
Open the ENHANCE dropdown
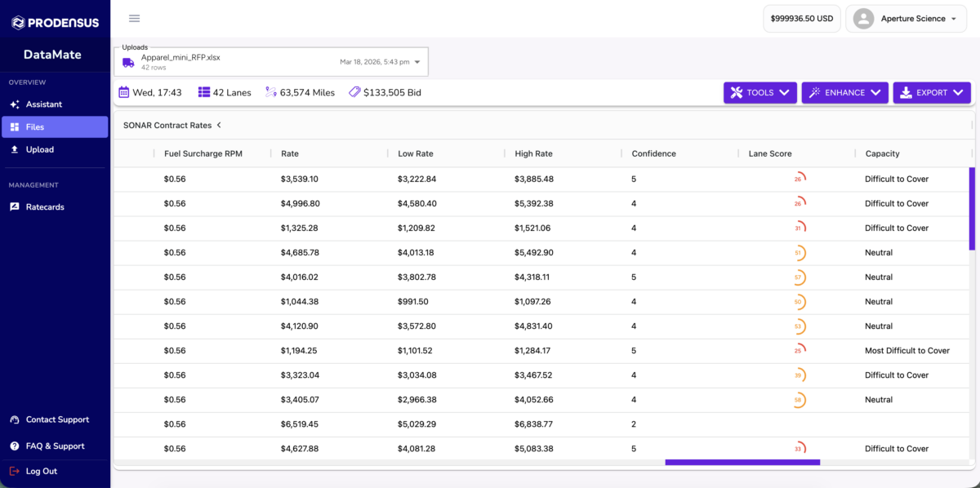(844, 93)
